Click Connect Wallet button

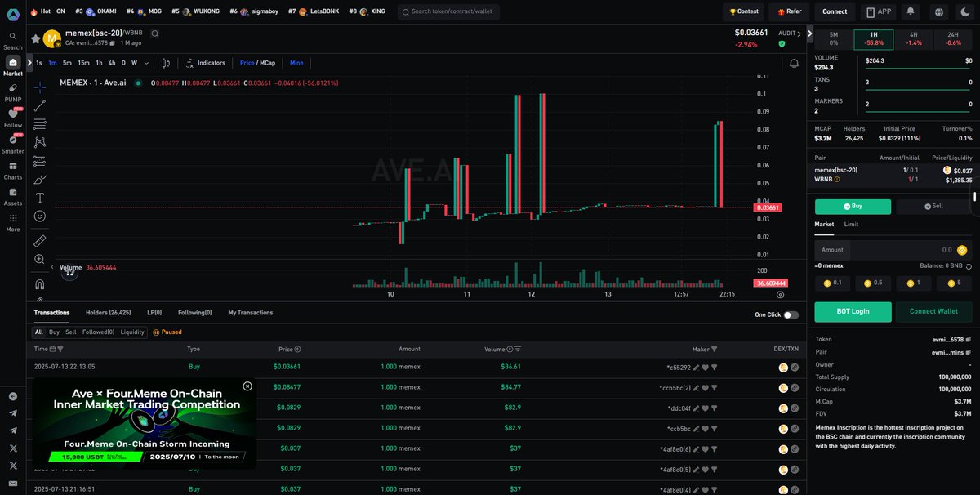pos(934,311)
